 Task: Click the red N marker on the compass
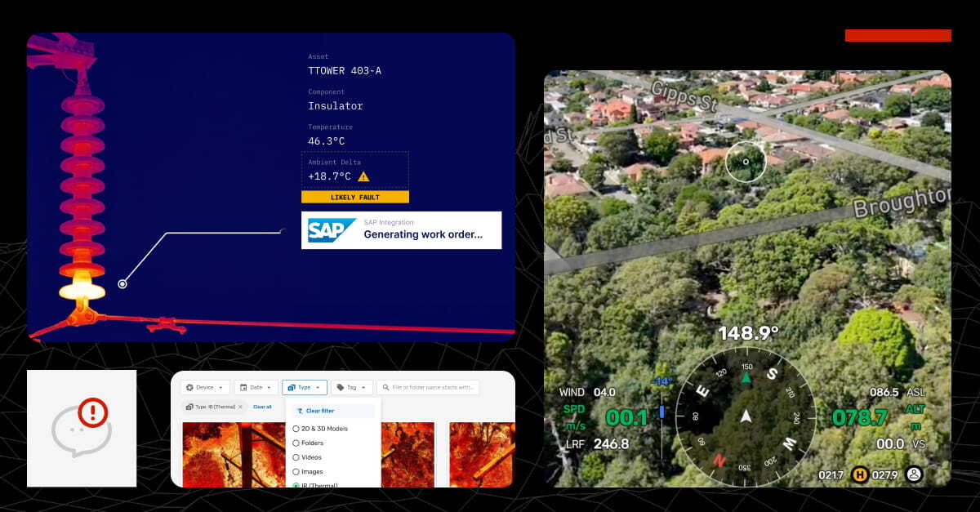pos(719,461)
